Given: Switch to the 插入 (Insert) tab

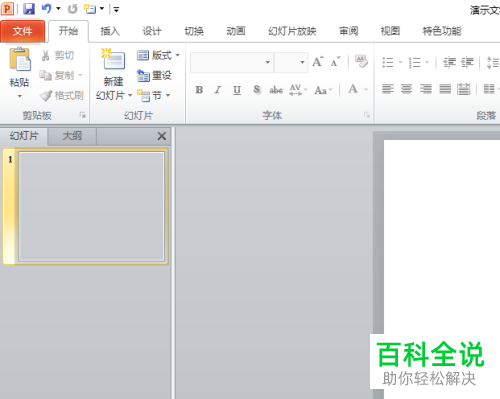Looking at the screenshot, I should click(110, 31).
